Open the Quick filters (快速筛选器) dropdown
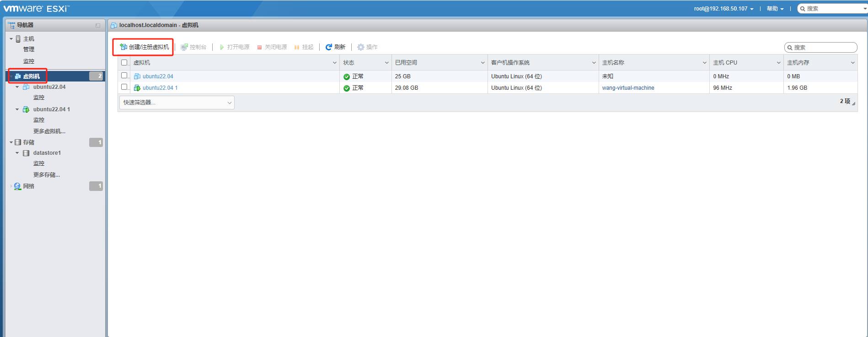 click(x=177, y=103)
